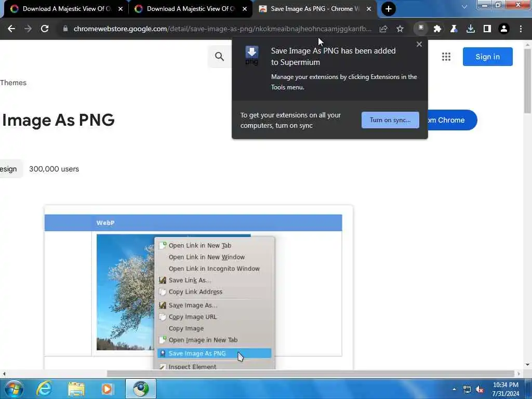
Task: Click the Remove from Chrome button
Action: point(453,120)
